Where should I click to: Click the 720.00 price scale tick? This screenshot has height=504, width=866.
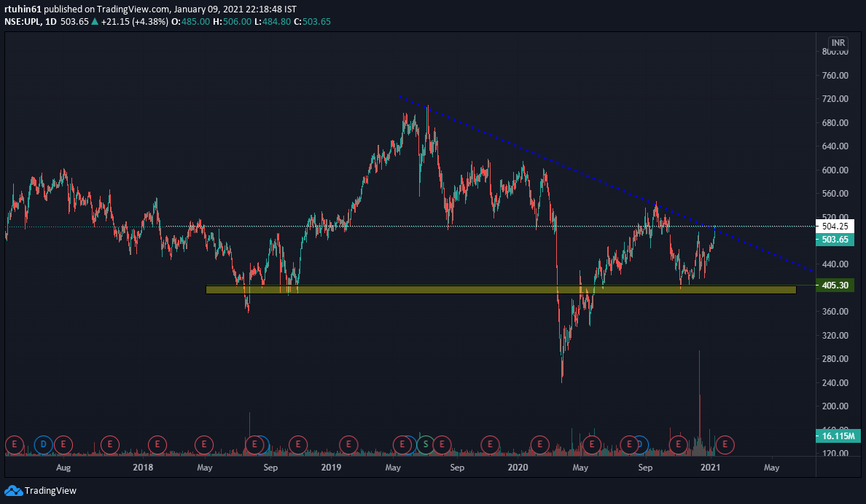pos(835,99)
